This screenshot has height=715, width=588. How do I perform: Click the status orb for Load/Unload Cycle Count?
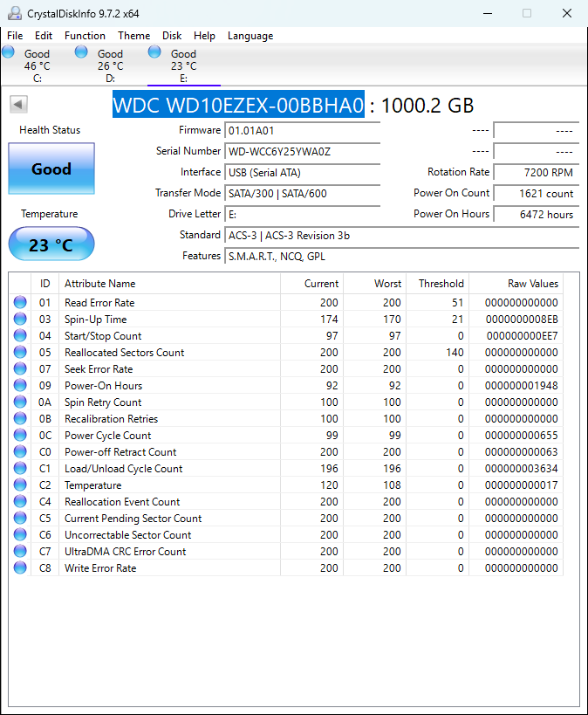click(x=20, y=468)
